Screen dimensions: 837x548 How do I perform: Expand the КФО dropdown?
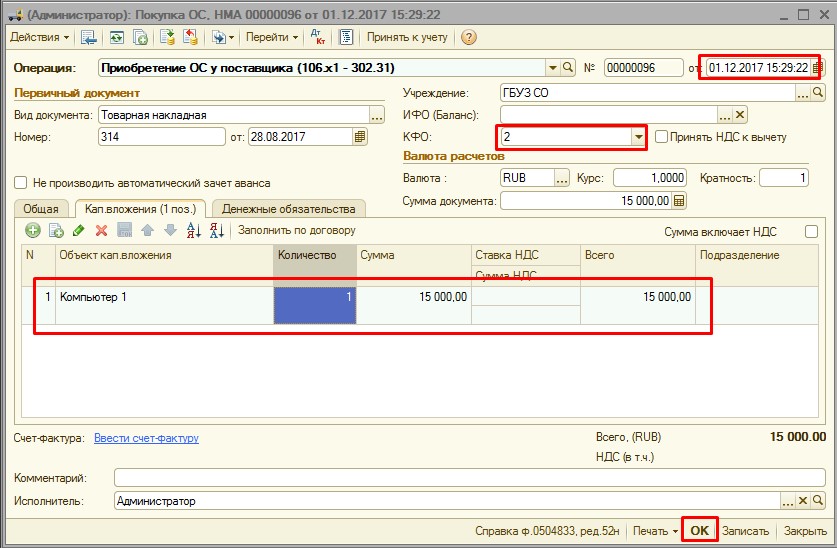[638, 137]
